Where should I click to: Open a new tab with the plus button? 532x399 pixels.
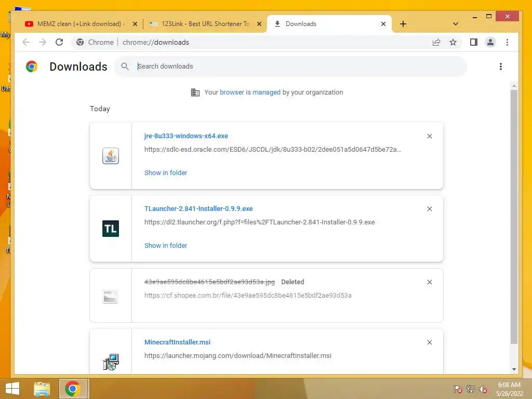pos(403,24)
